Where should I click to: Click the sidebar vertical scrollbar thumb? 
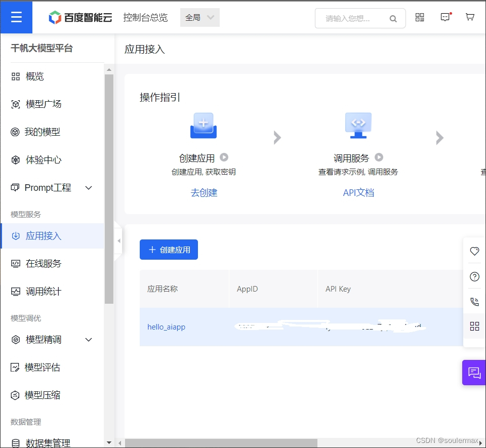click(109, 189)
